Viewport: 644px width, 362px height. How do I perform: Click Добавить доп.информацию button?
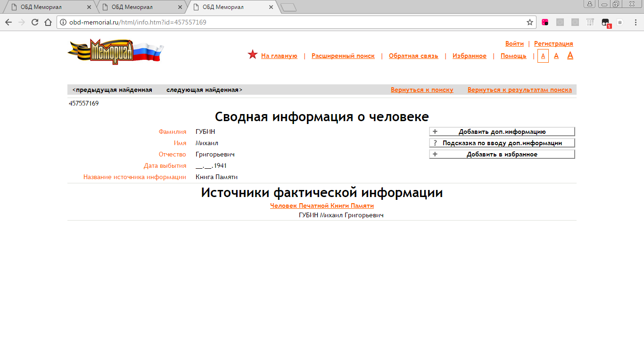tap(502, 132)
